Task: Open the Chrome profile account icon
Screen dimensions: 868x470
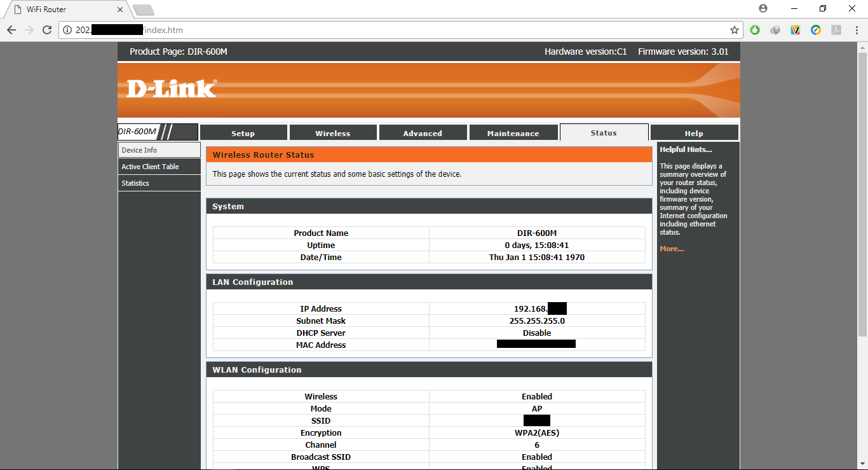Action: tap(763, 8)
